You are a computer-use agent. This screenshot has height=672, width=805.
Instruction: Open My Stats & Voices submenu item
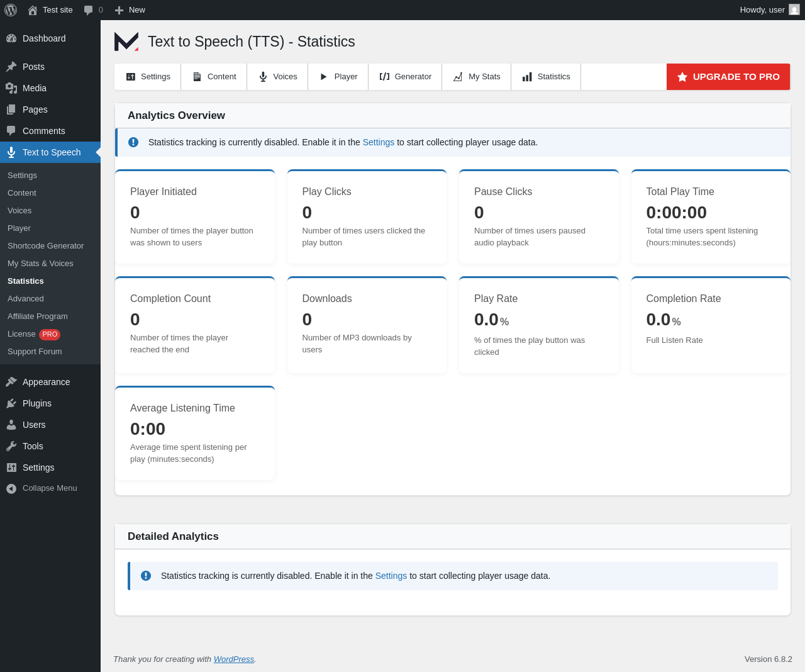click(40, 264)
